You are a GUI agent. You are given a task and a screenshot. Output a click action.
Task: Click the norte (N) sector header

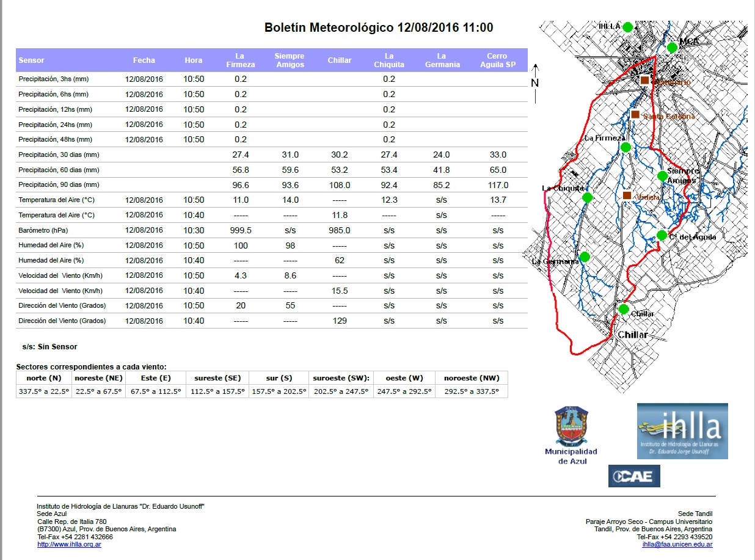pos(44,378)
